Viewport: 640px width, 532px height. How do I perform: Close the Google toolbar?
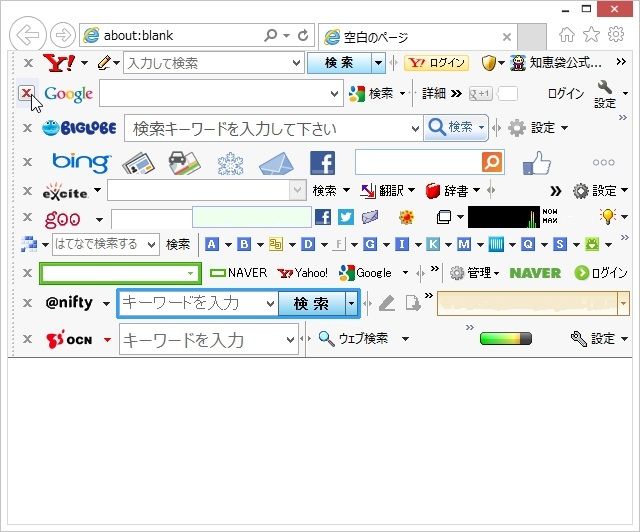point(26,93)
